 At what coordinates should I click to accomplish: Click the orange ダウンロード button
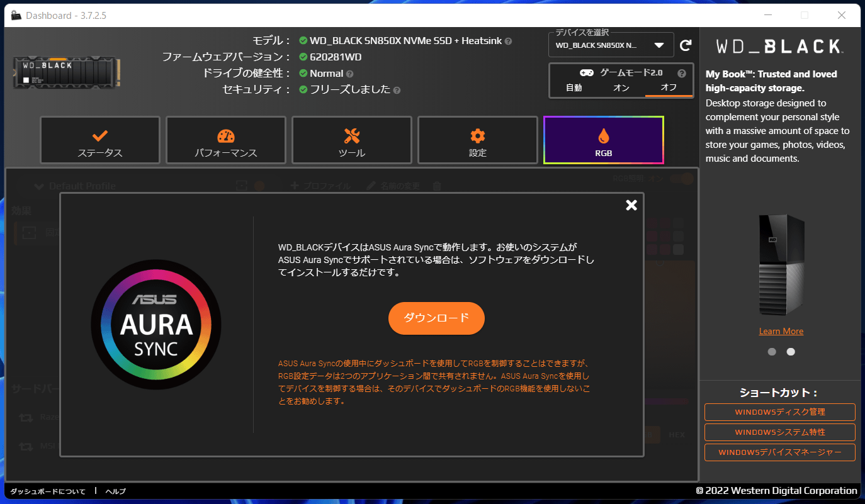pos(436,318)
